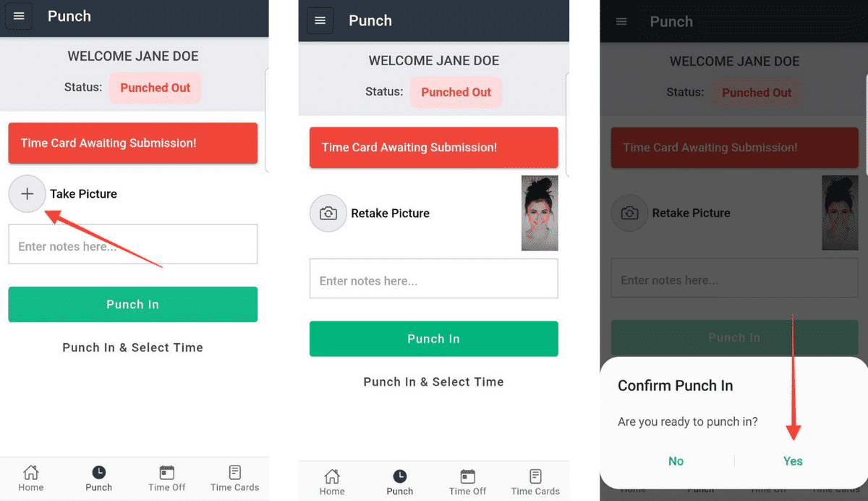The image size is (868, 501).
Task: Tap the Retake Picture camera icon in middle screen
Action: 328,213
